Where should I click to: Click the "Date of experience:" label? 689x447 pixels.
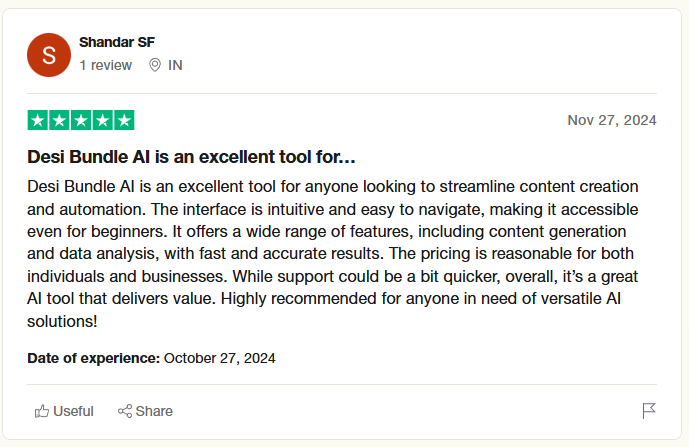tap(94, 357)
